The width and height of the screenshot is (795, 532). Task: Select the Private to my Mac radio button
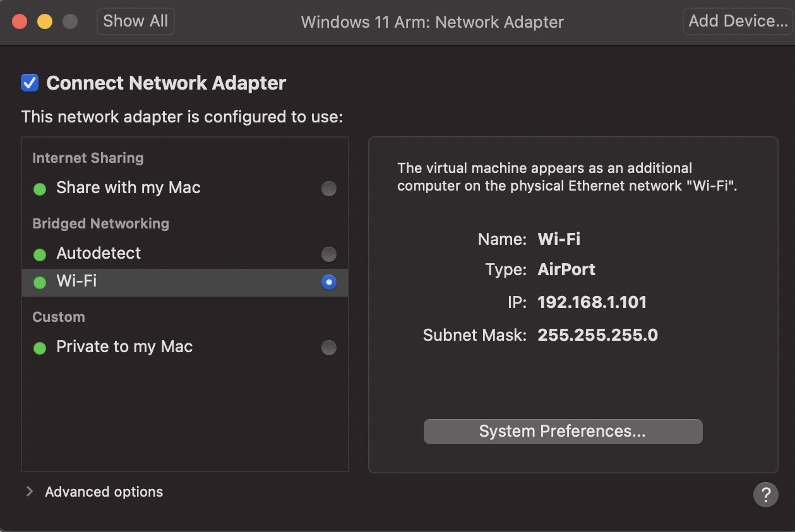coord(328,348)
